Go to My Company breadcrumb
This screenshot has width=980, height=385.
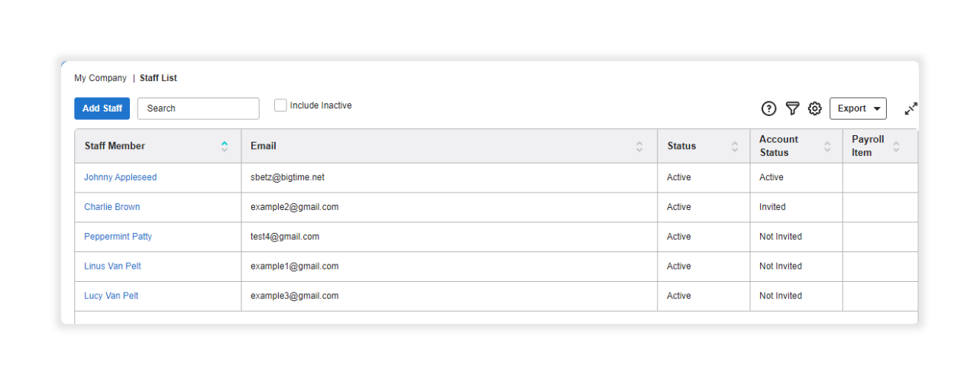[x=100, y=78]
